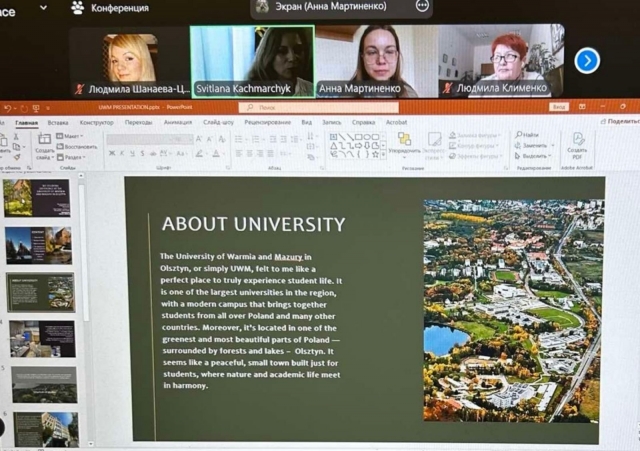Screen dimensions: 640x451
Task: Select the star shape in gallery
Action: [375, 154]
